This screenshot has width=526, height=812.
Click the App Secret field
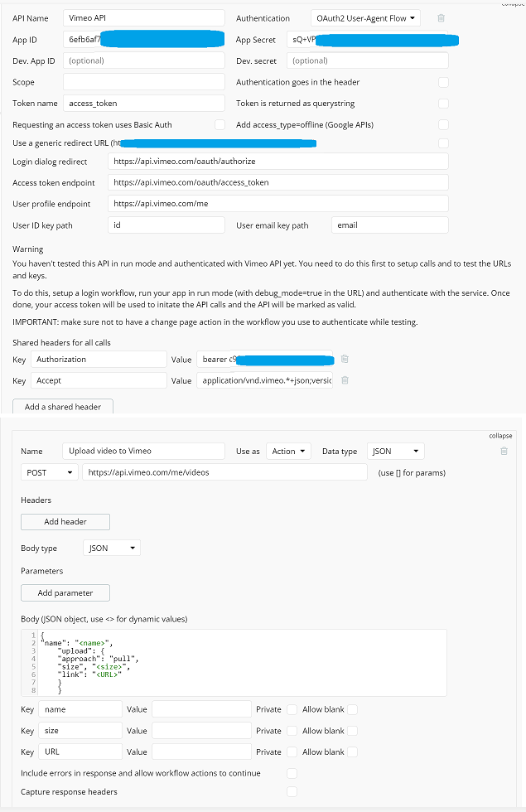tap(368, 40)
